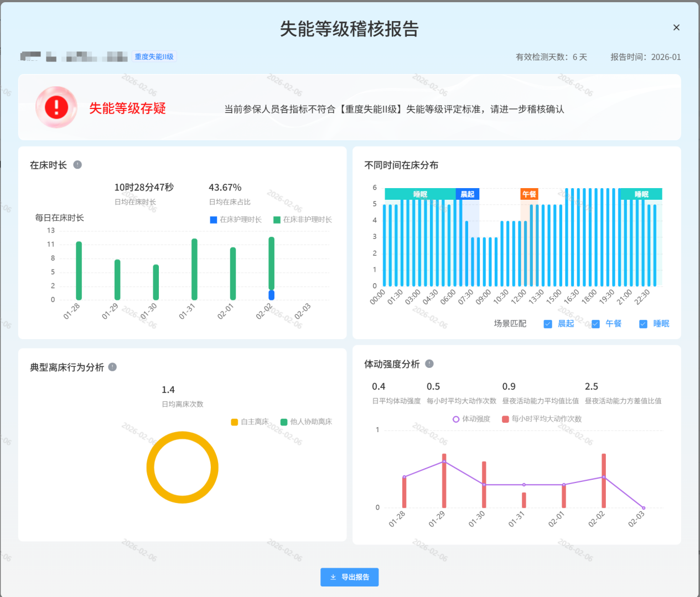Image resolution: width=700 pixels, height=597 pixels.
Task: Uncheck the 晨起 scene checkbox
Action: pyautogui.click(x=548, y=324)
